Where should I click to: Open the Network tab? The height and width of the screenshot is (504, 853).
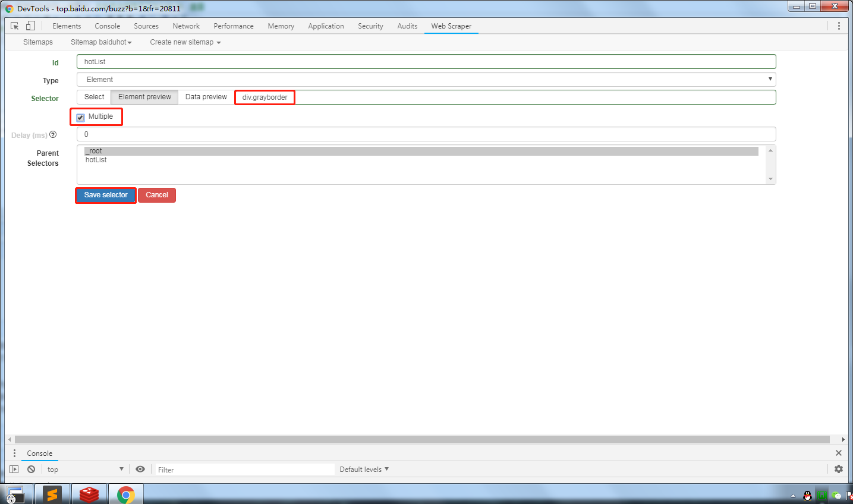pyautogui.click(x=186, y=26)
